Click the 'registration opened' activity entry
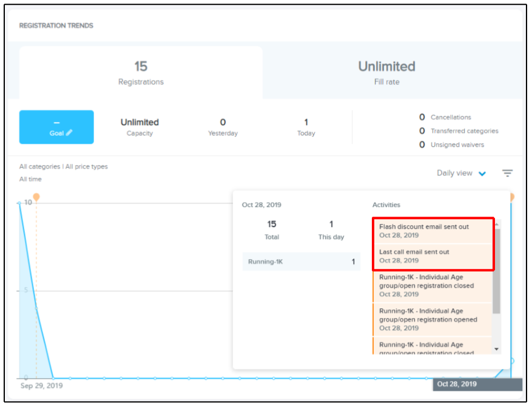Image resolution: width=532 pixels, height=406 pixels. point(433,319)
